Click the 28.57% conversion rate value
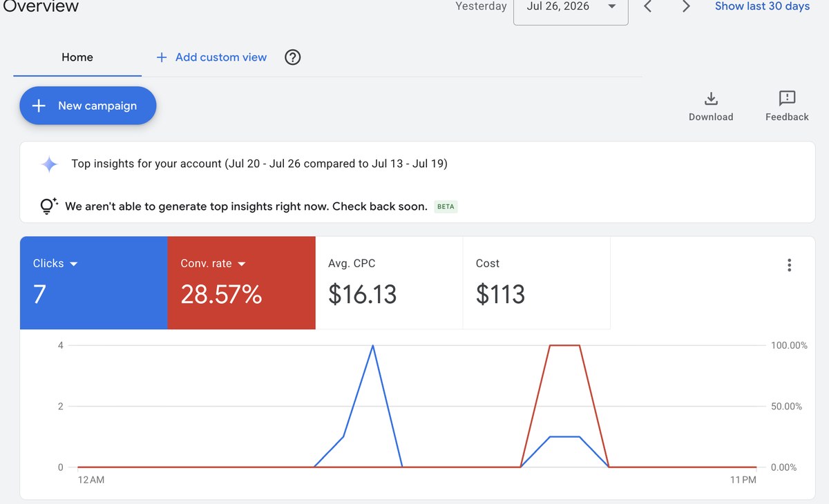 coord(221,295)
